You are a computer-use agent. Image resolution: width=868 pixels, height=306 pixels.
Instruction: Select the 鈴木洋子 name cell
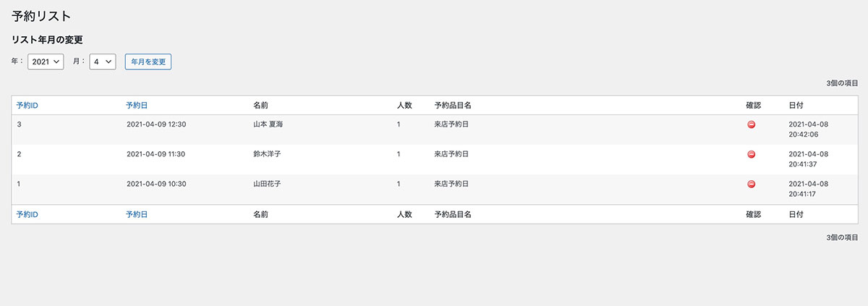pyautogui.click(x=267, y=154)
